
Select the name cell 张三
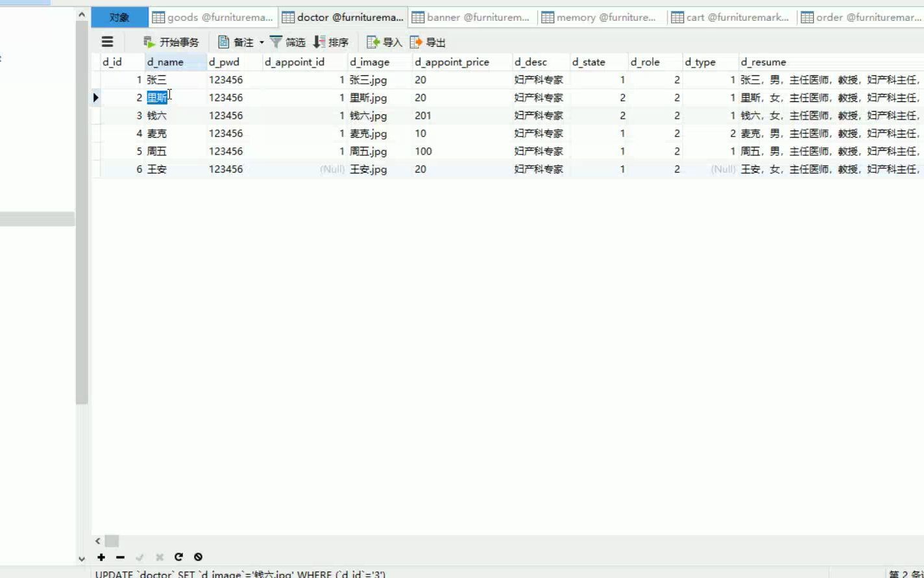[x=175, y=80]
